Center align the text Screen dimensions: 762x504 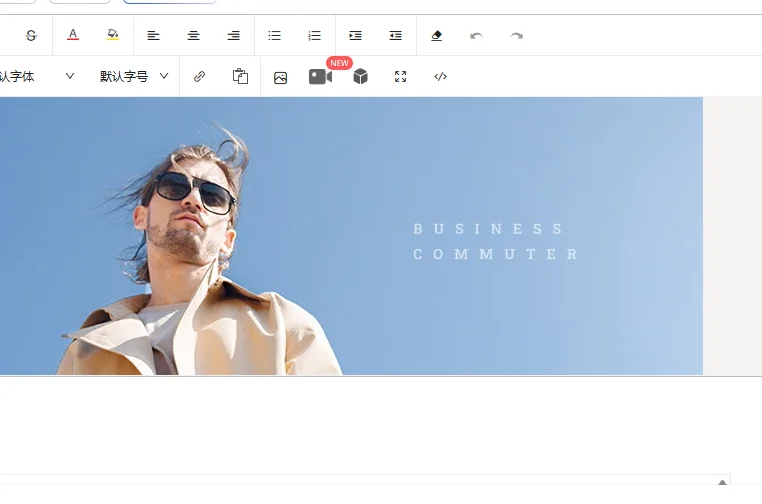coord(194,36)
